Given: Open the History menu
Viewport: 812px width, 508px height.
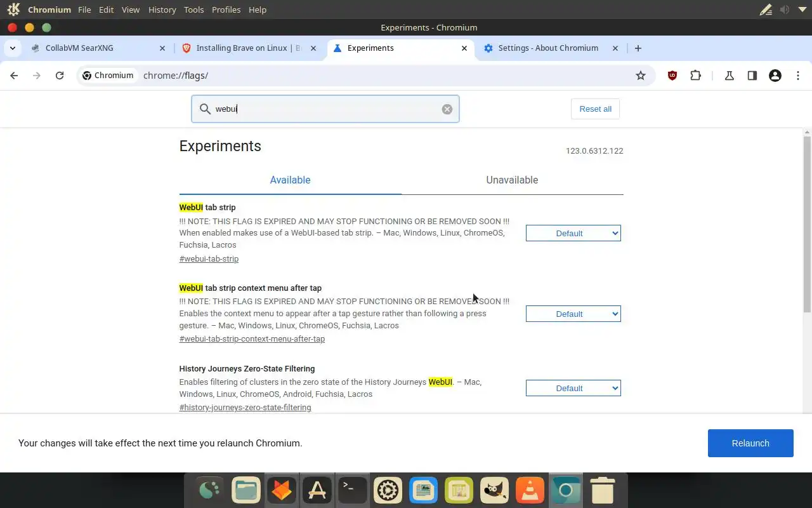Looking at the screenshot, I should [162, 10].
